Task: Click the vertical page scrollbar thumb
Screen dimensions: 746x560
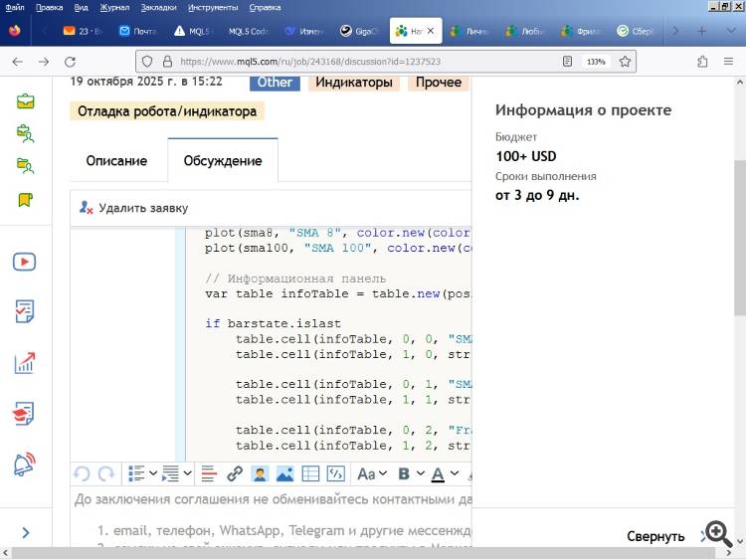Action: (740, 238)
